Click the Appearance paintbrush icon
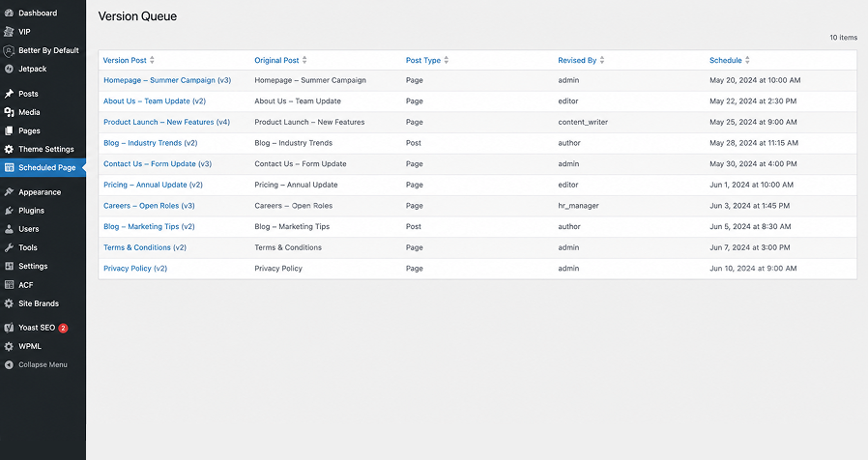This screenshot has width=868, height=460. pos(9,192)
